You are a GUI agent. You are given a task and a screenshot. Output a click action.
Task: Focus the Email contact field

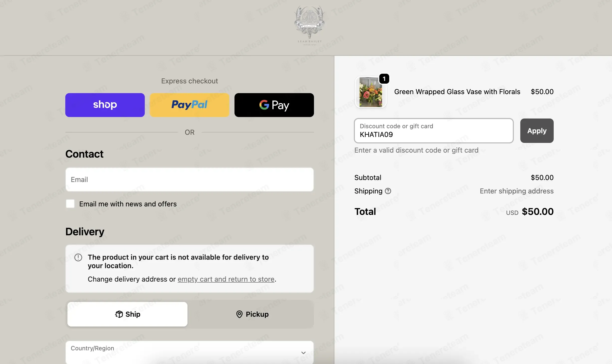tap(189, 180)
